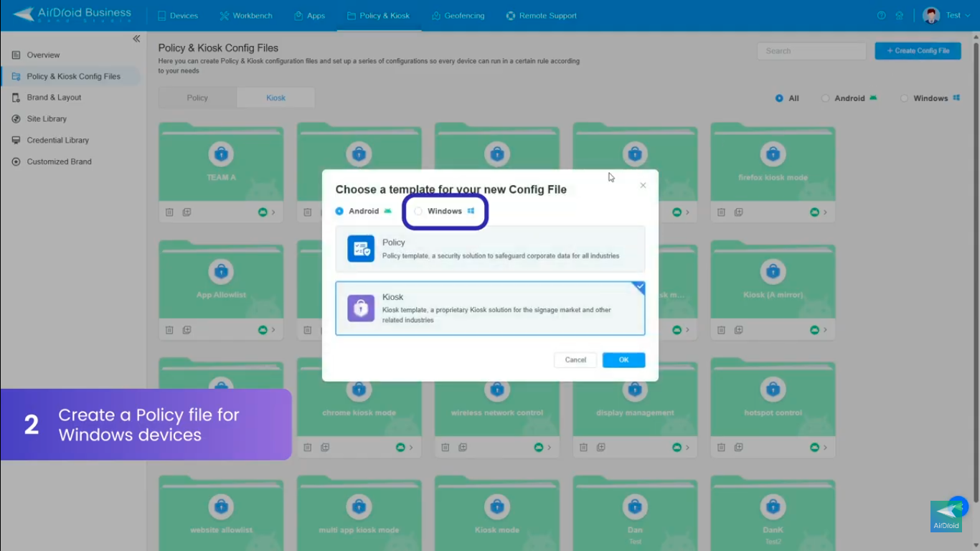Duplicate the display management config
The width and height of the screenshot is (980, 551).
(600, 448)
